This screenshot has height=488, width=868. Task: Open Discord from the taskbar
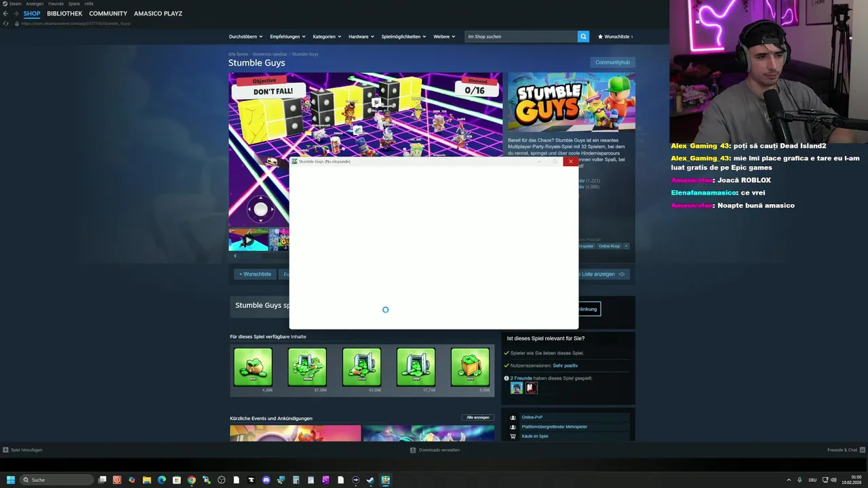click(266, 480)
